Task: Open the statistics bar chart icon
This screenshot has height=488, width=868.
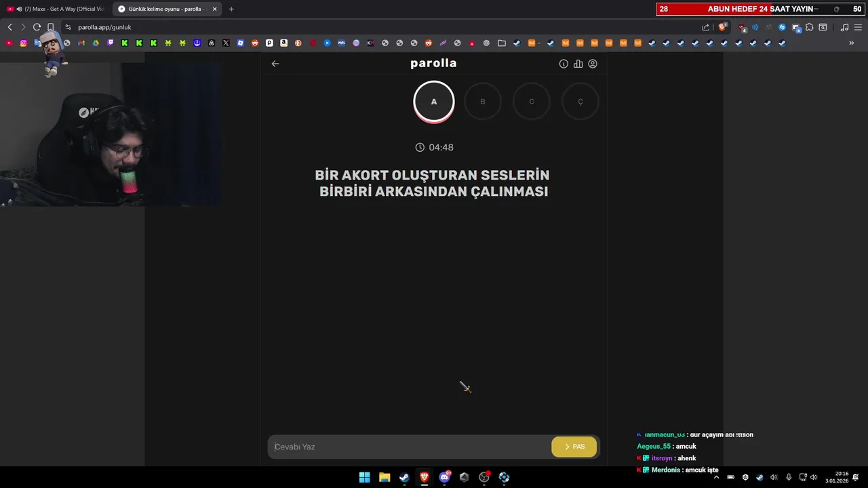Action: click(578, 64)
